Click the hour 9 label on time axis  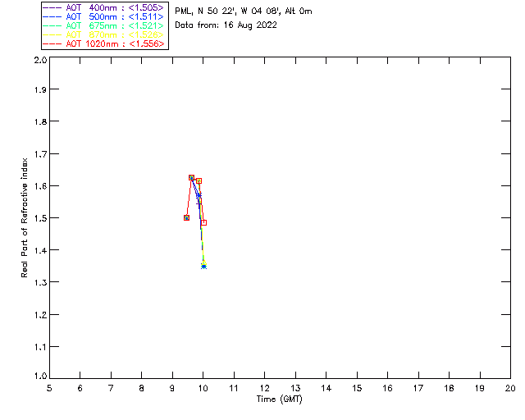click(172, 388)
